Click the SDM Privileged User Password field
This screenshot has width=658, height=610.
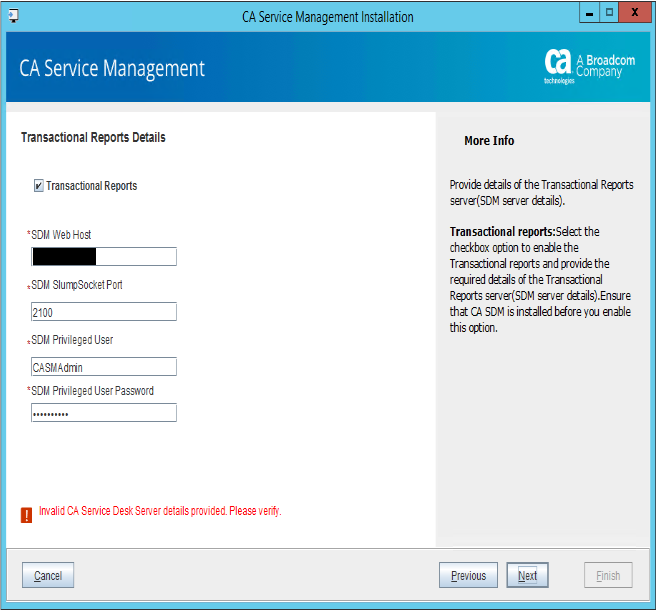[x=104, y=413]
